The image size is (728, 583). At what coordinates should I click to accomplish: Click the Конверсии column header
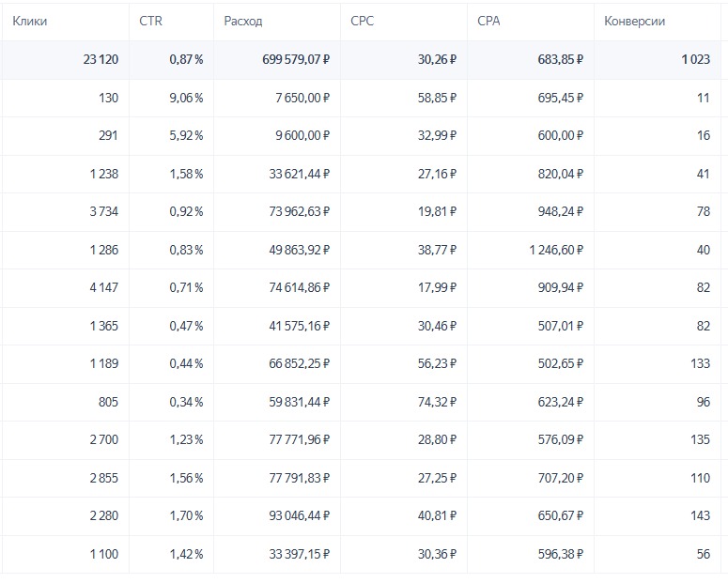(x=637, y=21)
